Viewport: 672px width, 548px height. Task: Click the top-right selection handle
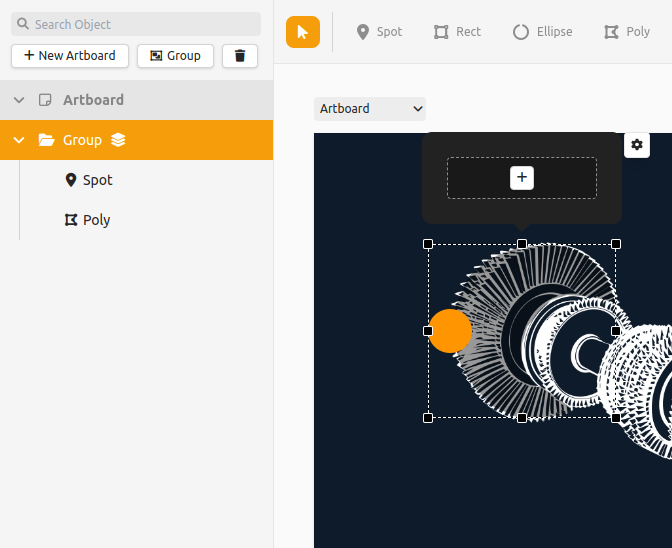click(616, 244)
